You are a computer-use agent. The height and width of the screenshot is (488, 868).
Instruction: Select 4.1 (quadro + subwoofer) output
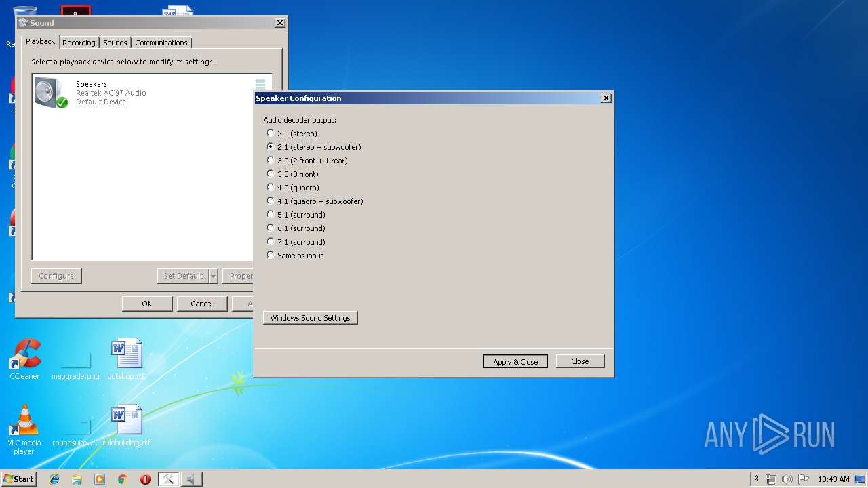(271, 201)
